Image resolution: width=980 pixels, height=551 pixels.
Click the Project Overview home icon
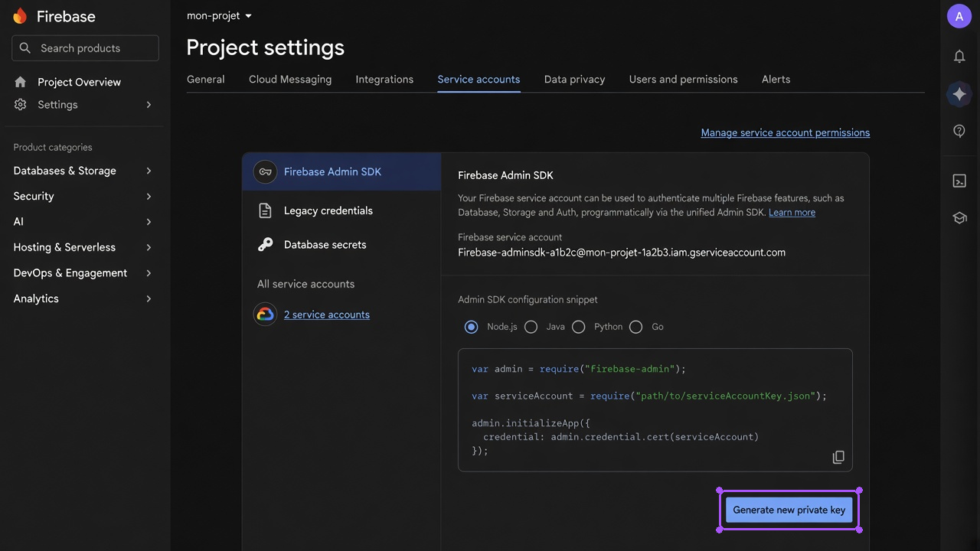click(x=21, y=82)
